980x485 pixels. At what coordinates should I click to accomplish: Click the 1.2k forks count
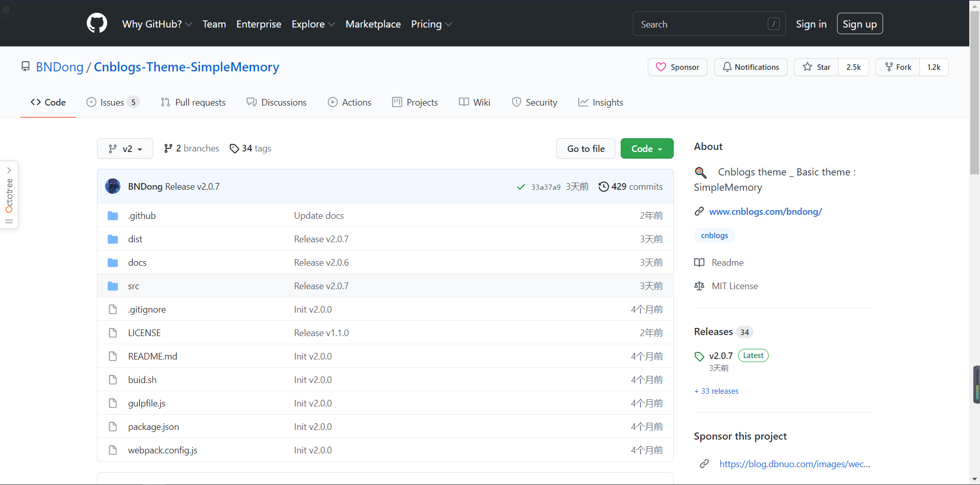pos(934,67)
